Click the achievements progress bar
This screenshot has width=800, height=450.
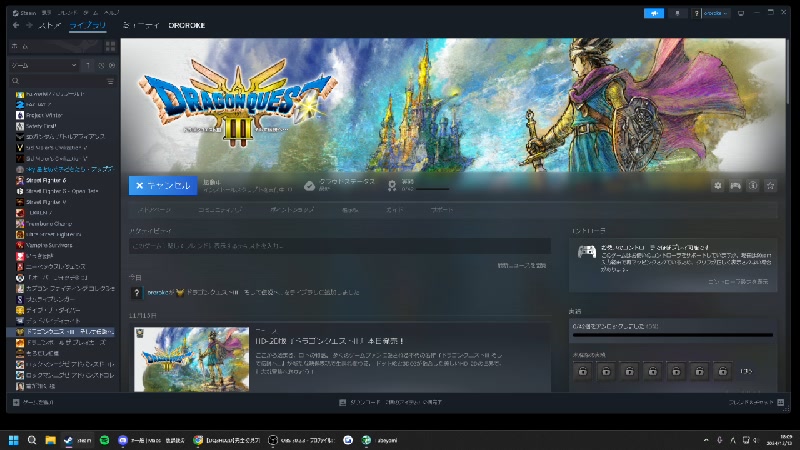coord(672,336)
